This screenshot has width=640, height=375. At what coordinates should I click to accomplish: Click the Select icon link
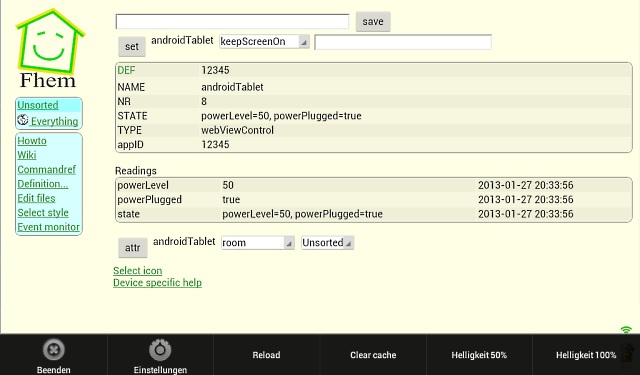138,271
